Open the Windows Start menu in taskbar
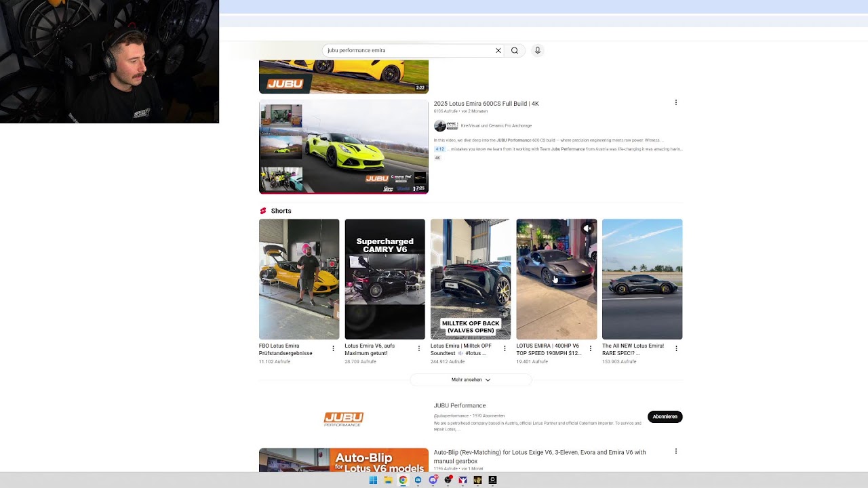Screen dimensions: 868x488 pos(373,480)
